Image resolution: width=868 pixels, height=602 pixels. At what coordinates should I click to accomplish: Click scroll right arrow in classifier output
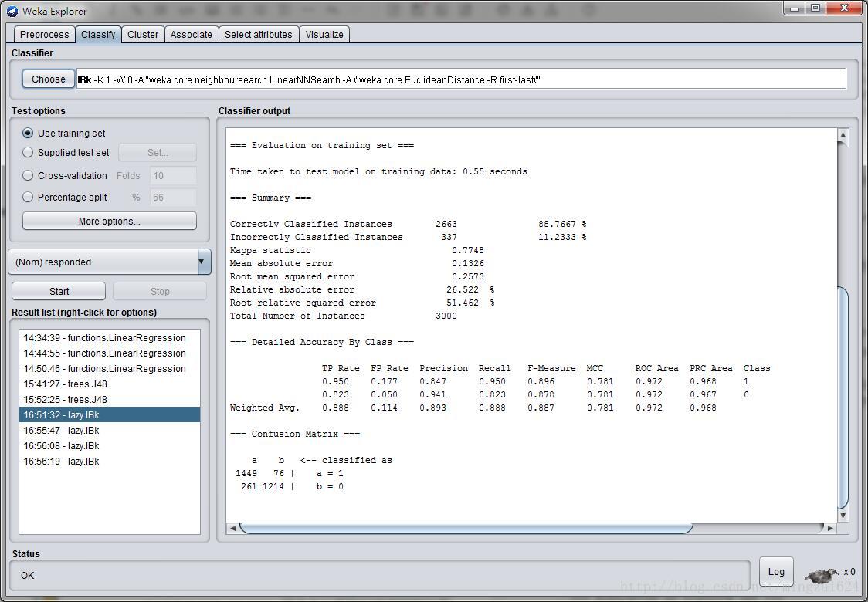click(x=830, y=528)
